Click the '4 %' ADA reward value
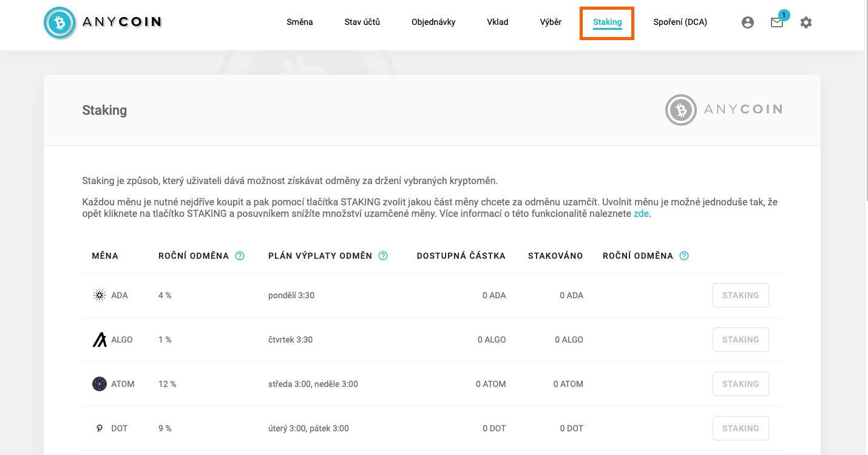 coord(165,295)
